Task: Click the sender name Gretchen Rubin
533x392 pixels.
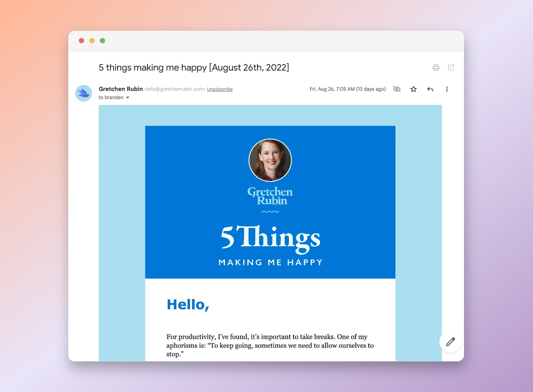Action: [121, 89]
